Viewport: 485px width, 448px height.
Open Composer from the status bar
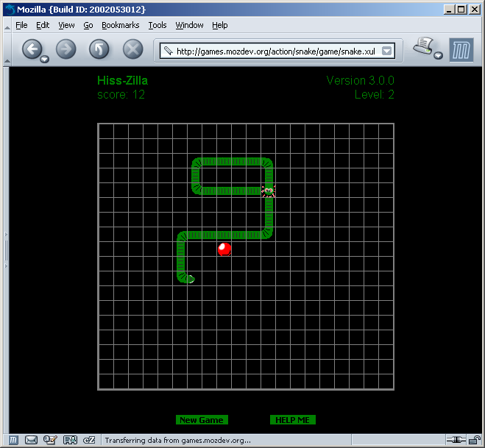(50, 440)
